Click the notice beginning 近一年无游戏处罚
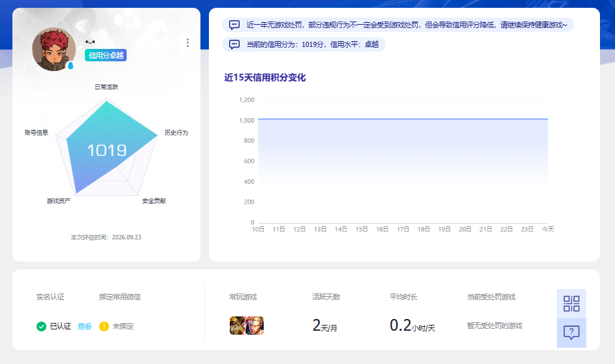Screen dimensions: 615x364 pos(398,25)
